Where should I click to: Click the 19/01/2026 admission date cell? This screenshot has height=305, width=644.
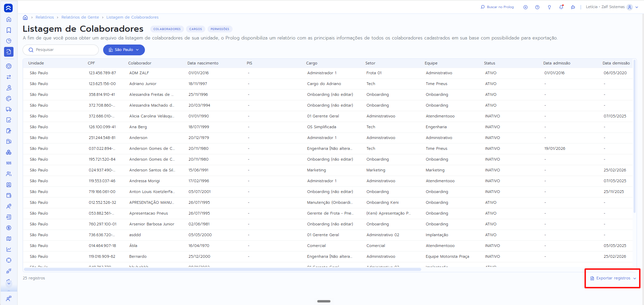(555, 148)
